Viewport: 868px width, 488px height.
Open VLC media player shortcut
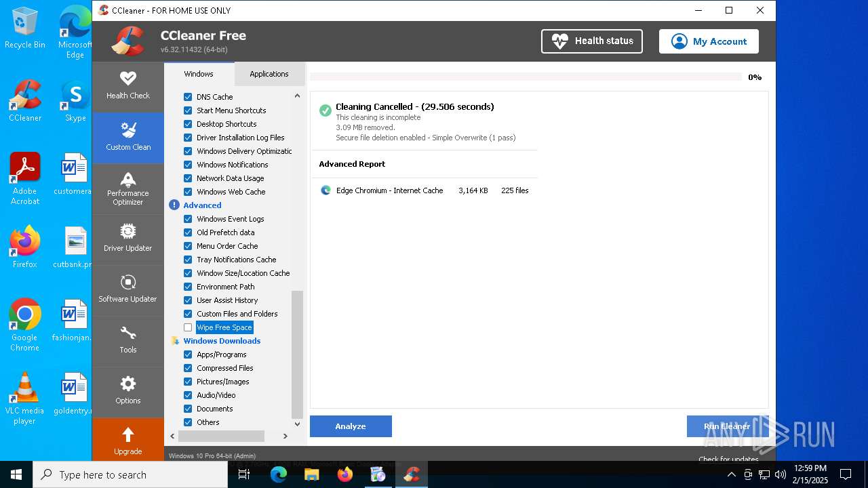[25, 398]
